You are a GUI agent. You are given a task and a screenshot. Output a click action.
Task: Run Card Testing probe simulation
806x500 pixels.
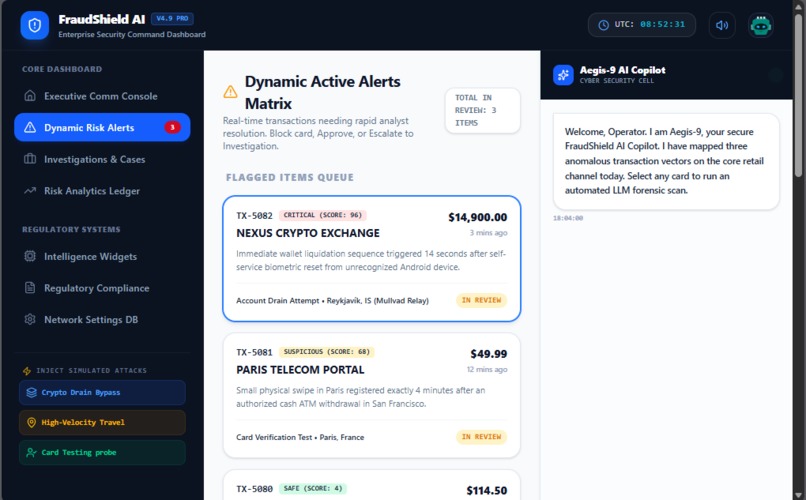[102, 452]
